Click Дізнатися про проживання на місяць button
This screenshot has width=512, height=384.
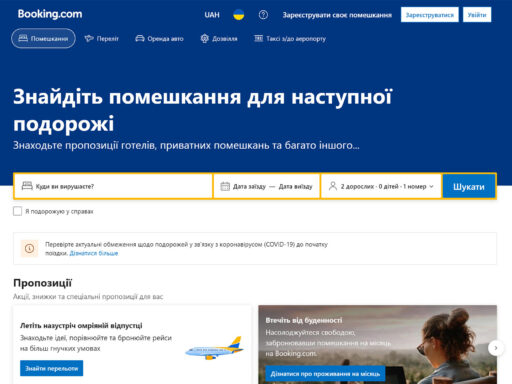[x=325, y=374]
